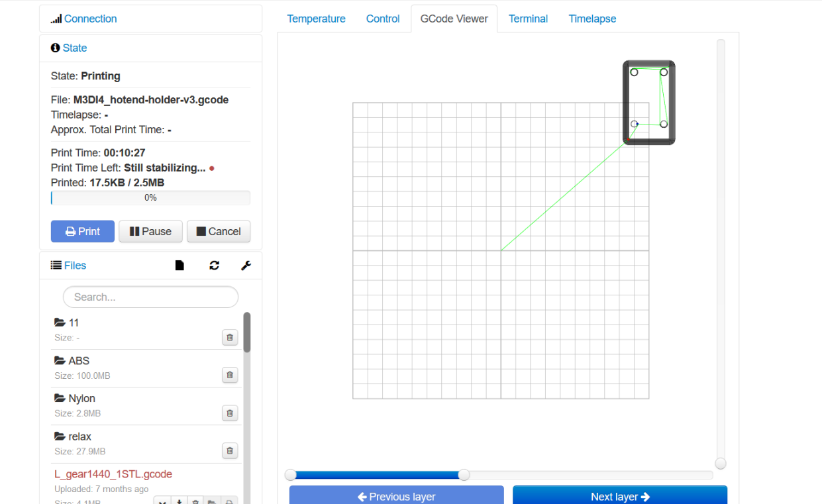
Task: Open the Terminal tab
Action: [x=528, y=19]
